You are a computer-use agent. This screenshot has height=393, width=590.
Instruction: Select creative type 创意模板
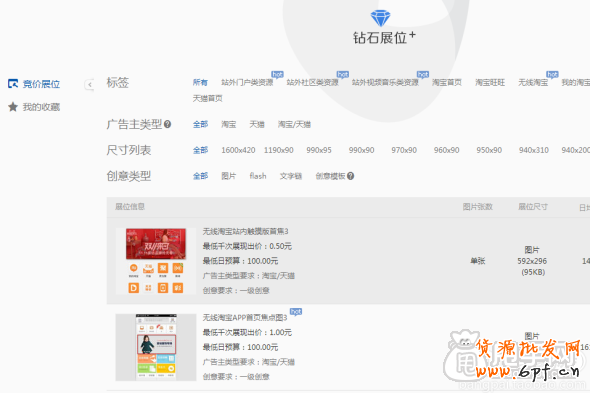coord(330,176)
